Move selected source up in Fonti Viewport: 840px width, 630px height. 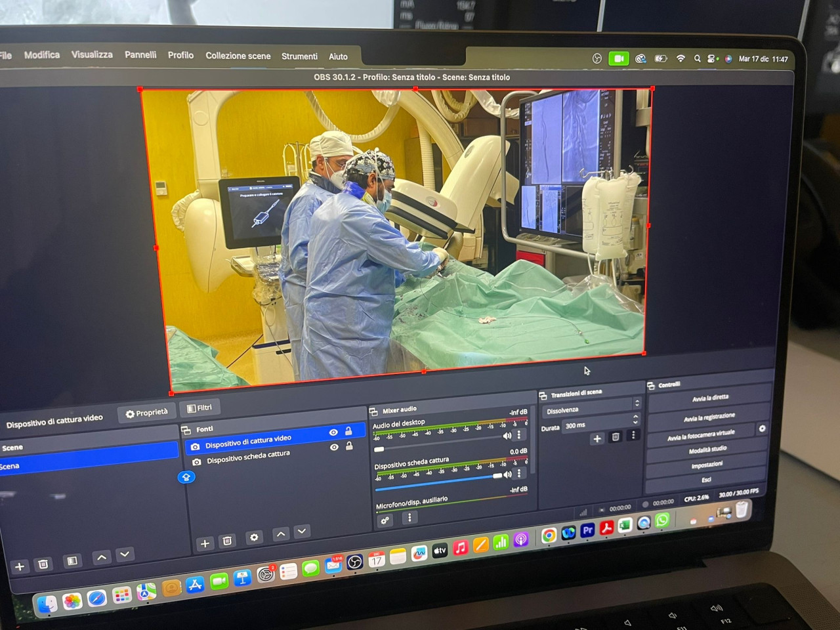coord(281,534)
